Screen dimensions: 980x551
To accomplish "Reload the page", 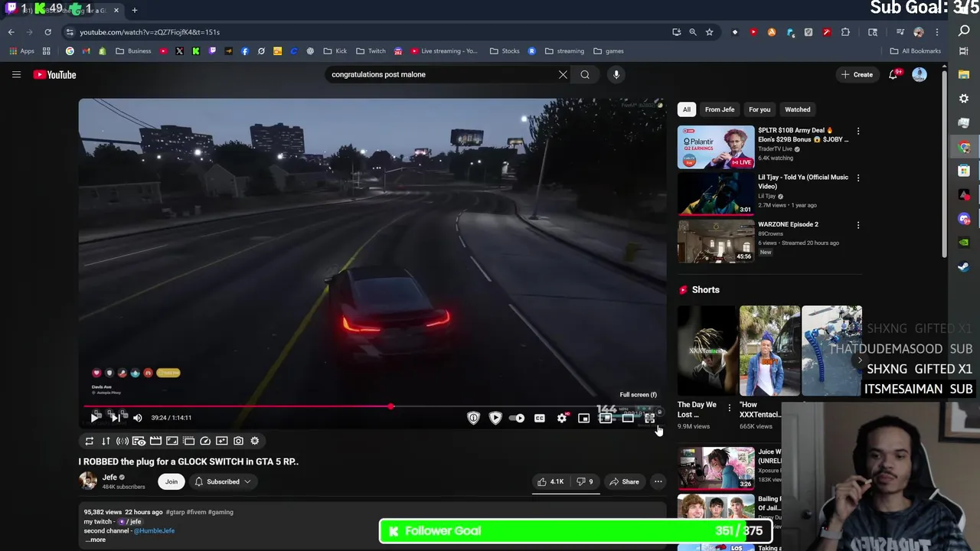I will (47, 32).
